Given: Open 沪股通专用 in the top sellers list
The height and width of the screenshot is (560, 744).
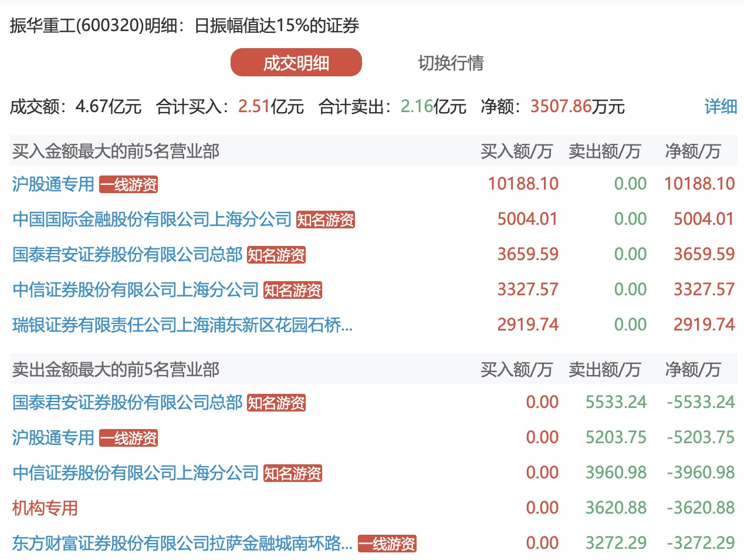Looking at the screenshot, I should coord(53,438).
